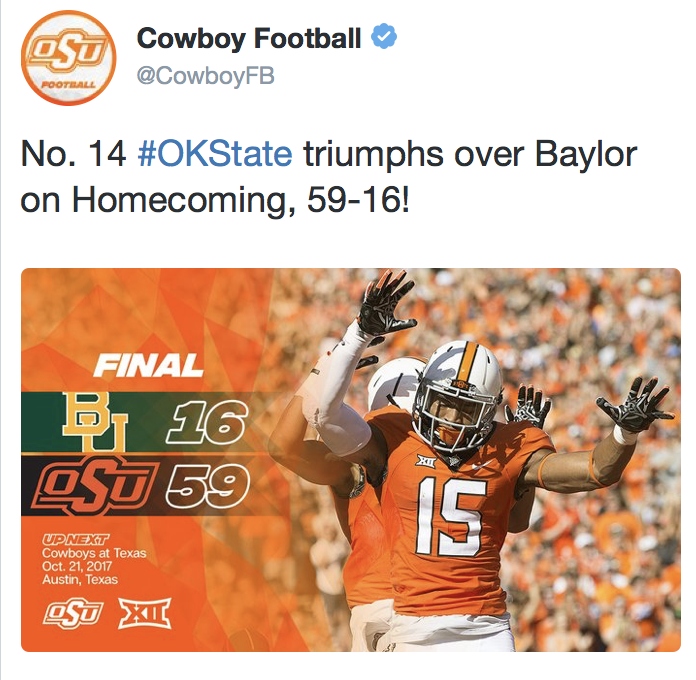Select the "Cowboys at Texas" text
The height and width of the screenshot is (680, 696).
point(92,552)
